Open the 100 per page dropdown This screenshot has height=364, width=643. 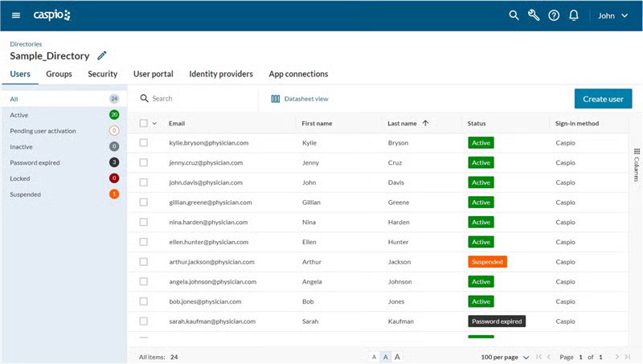(x=505, y=357)
